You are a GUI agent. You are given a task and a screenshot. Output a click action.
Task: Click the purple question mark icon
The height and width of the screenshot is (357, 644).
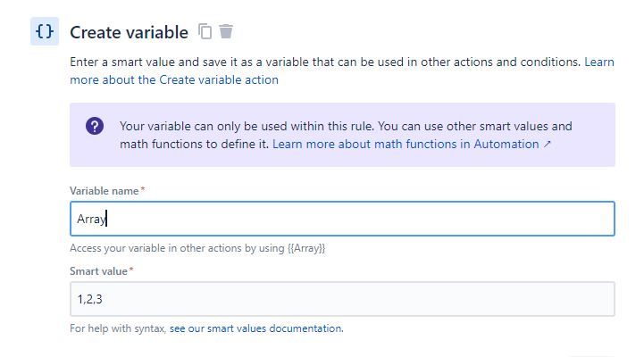pos(95,126)
